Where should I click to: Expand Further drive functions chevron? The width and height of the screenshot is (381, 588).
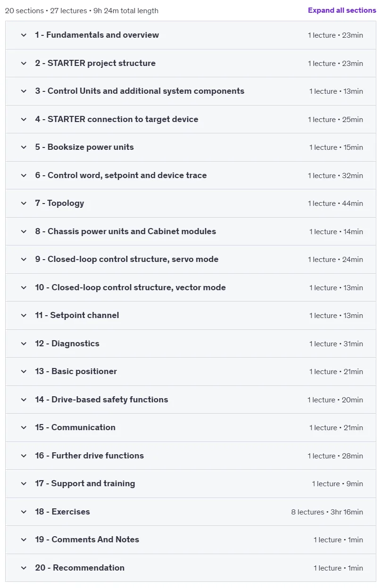tap(24, 456)
